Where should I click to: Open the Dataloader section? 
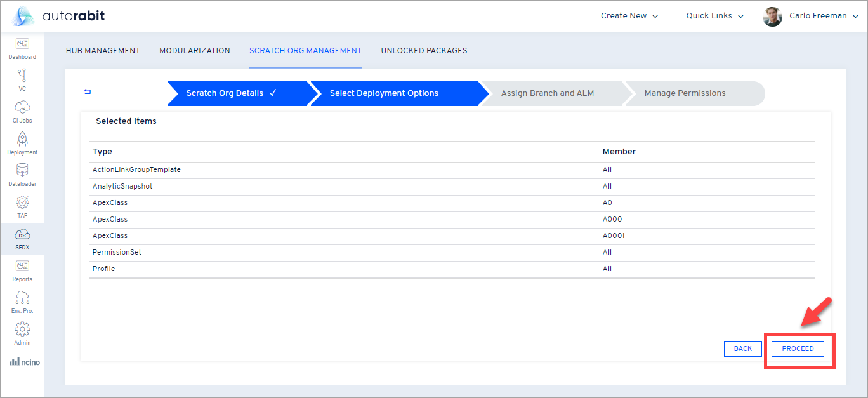click(x=22, y=175)
